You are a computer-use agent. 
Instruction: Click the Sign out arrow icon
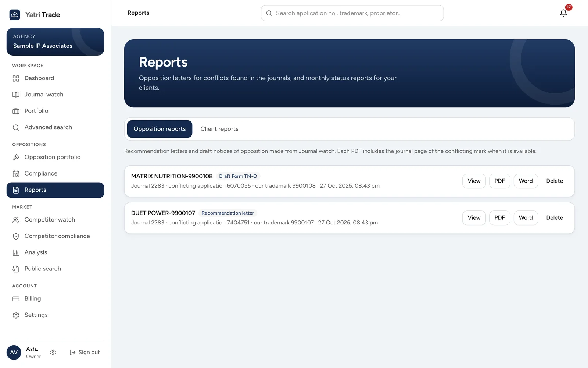tap(72, 353)
